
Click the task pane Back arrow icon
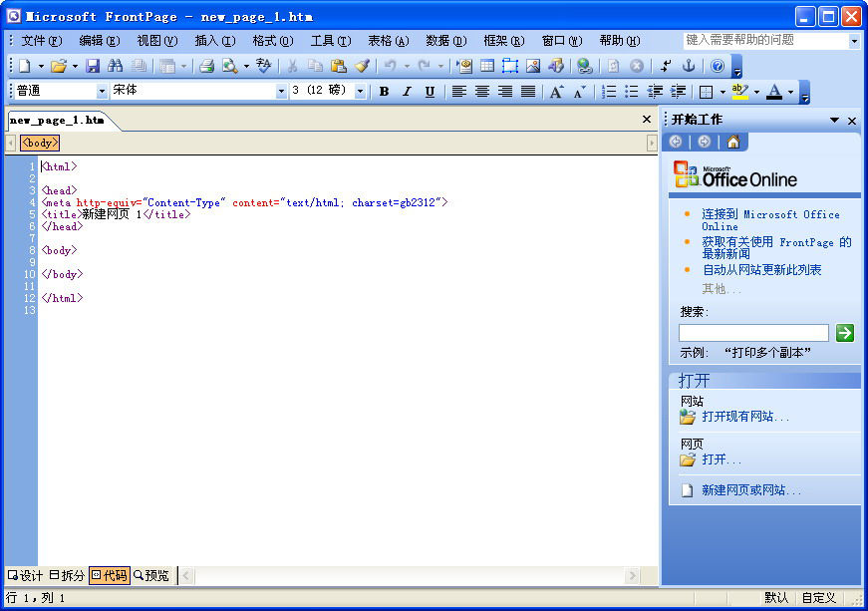(x=676, y=143)
